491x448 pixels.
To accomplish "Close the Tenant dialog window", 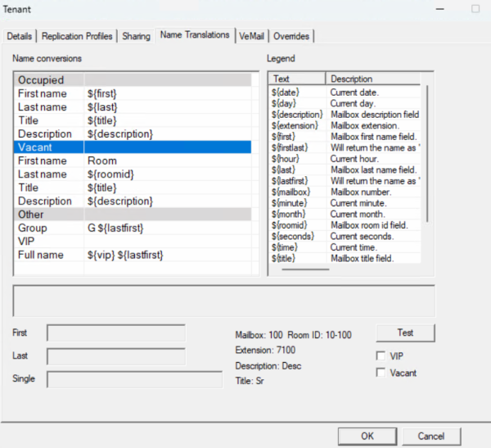I will (475, 8).
